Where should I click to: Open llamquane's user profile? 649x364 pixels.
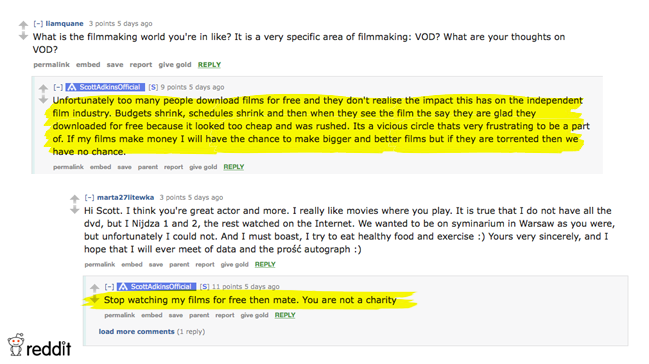(64, 24)
